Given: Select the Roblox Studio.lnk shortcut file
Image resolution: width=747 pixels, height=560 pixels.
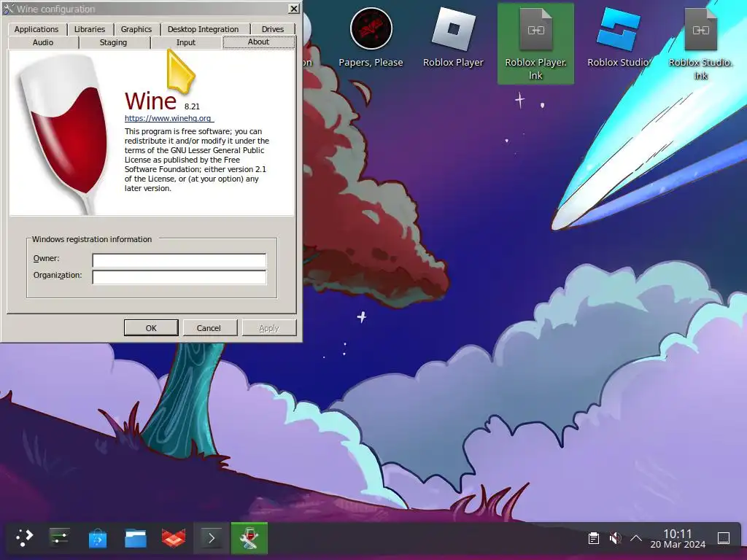Looking at the screenshot, I should click(700, 44).
